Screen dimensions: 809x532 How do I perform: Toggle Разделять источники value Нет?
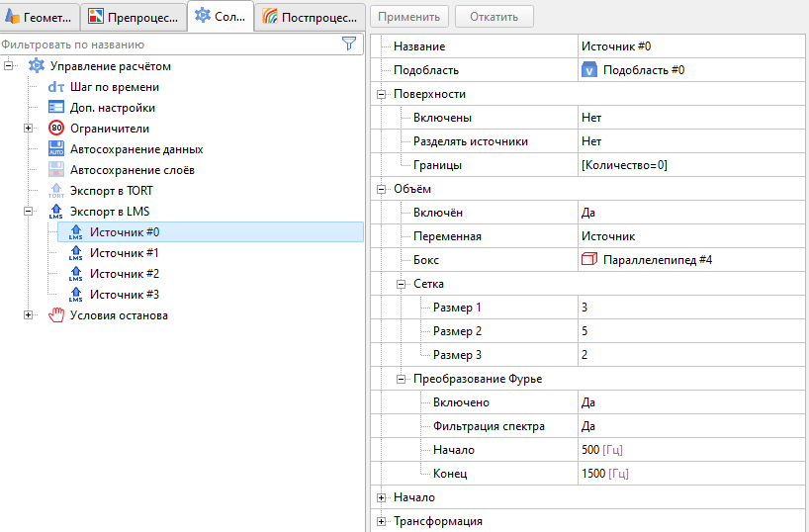(591, 141)
